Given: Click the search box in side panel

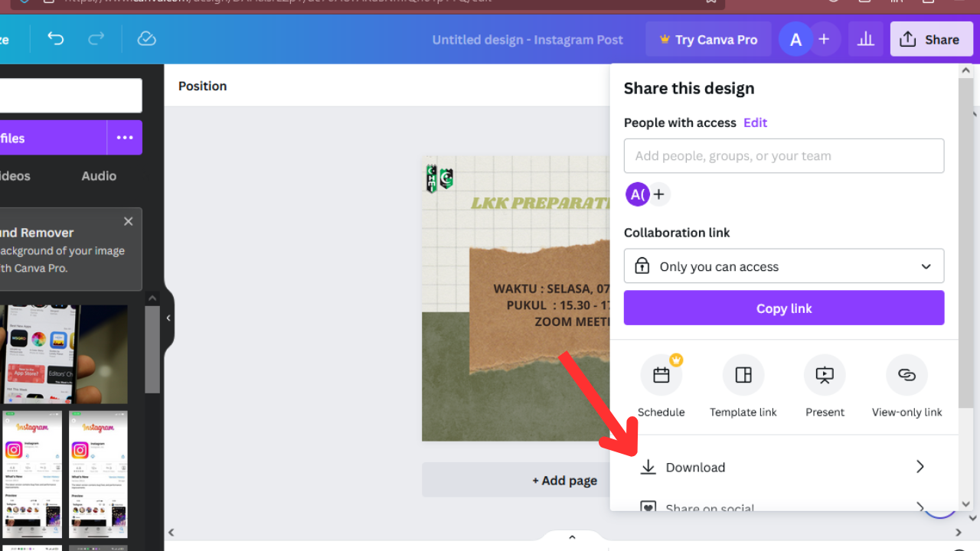Looking at the screenshot, I should click(70, 96).
